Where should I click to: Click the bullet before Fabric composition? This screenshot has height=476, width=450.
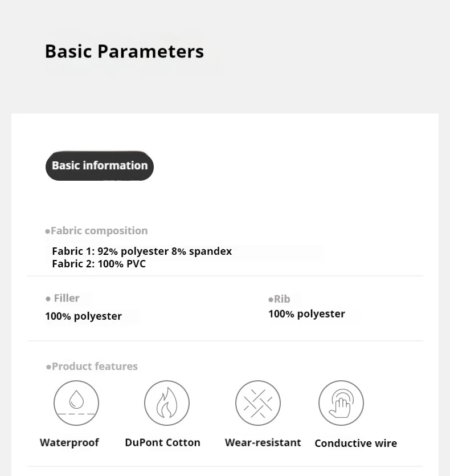tap(47, 231)
